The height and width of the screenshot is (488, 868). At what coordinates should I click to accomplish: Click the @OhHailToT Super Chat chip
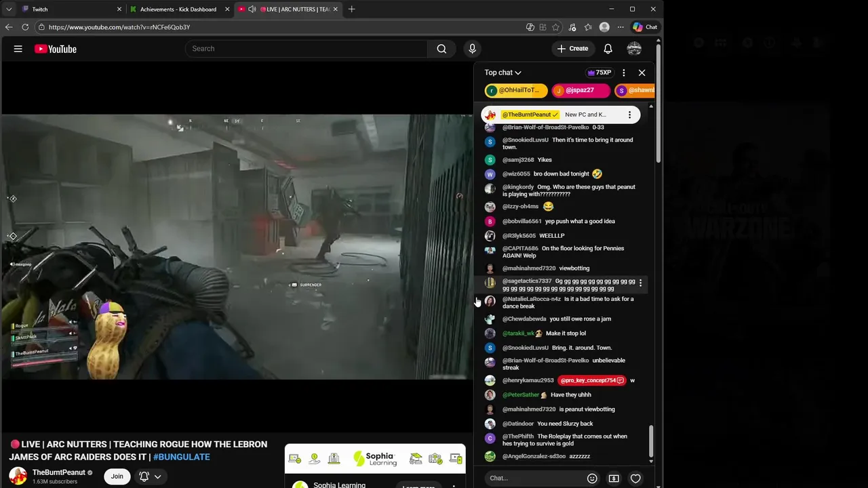coord(516,90)
